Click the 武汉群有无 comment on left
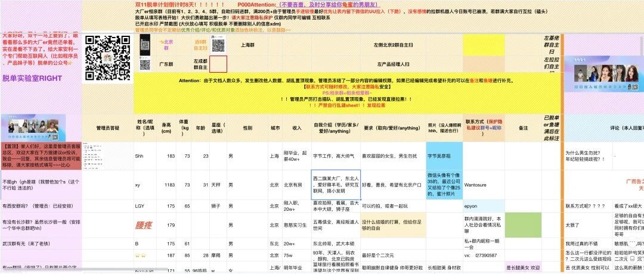Screen dimensions: 644x274 click(41, 244)
